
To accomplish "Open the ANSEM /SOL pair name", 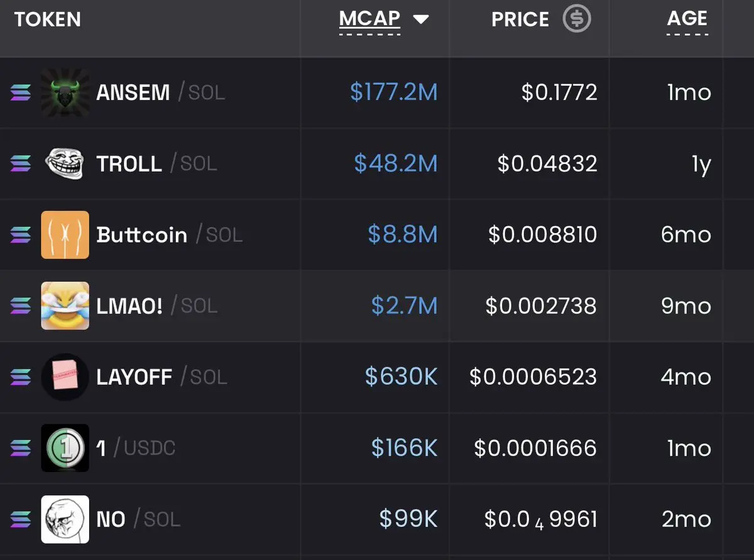I will 160,93.
